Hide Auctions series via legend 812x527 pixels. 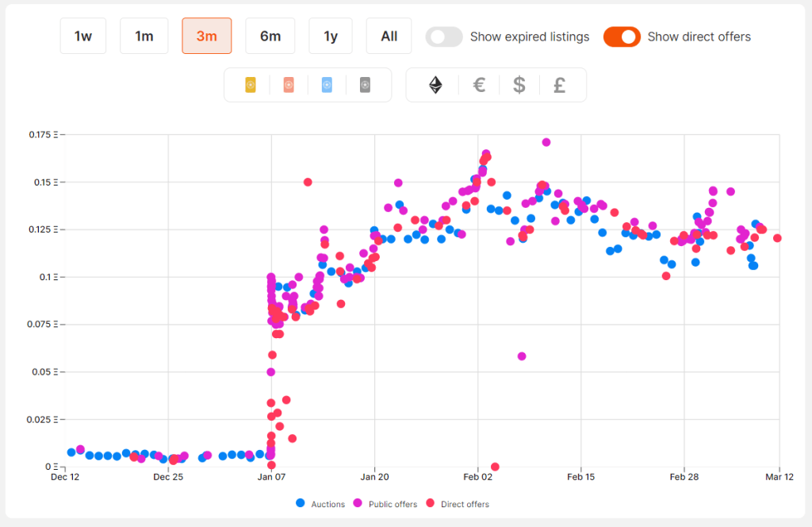[x=322, y=504]
